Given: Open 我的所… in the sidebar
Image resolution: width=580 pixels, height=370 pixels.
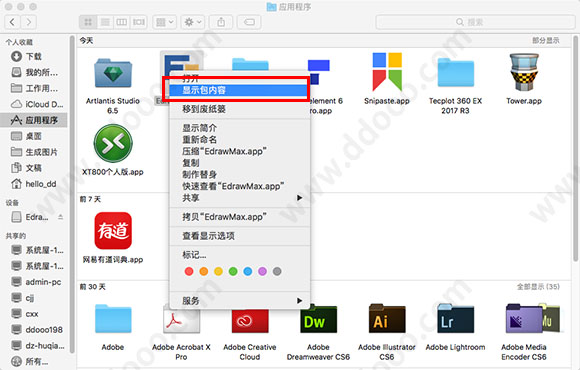Looking at the screenshot, I should pos(33,72).
